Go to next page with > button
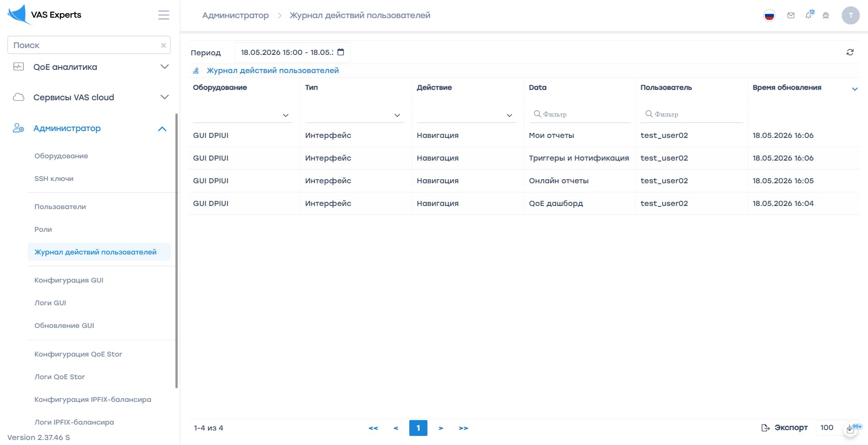 441,428
